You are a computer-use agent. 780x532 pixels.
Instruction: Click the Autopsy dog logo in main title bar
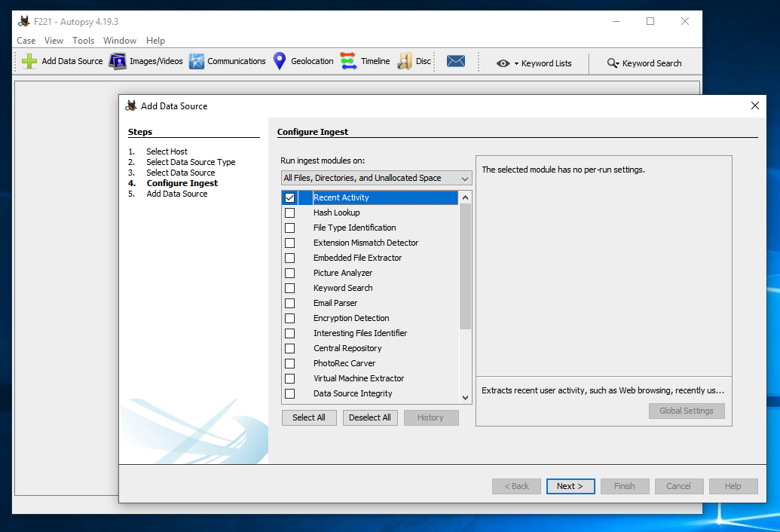click(x=24, y=21)
